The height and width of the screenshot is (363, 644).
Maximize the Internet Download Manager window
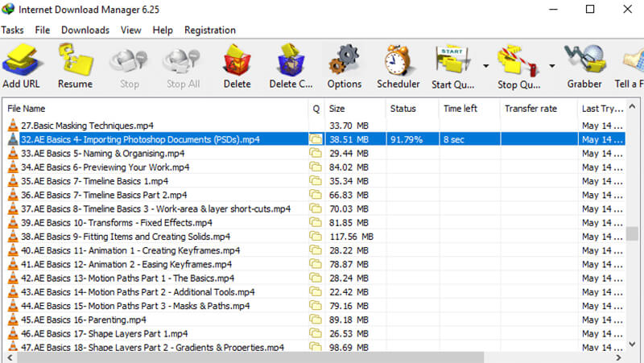coord(590,9)
